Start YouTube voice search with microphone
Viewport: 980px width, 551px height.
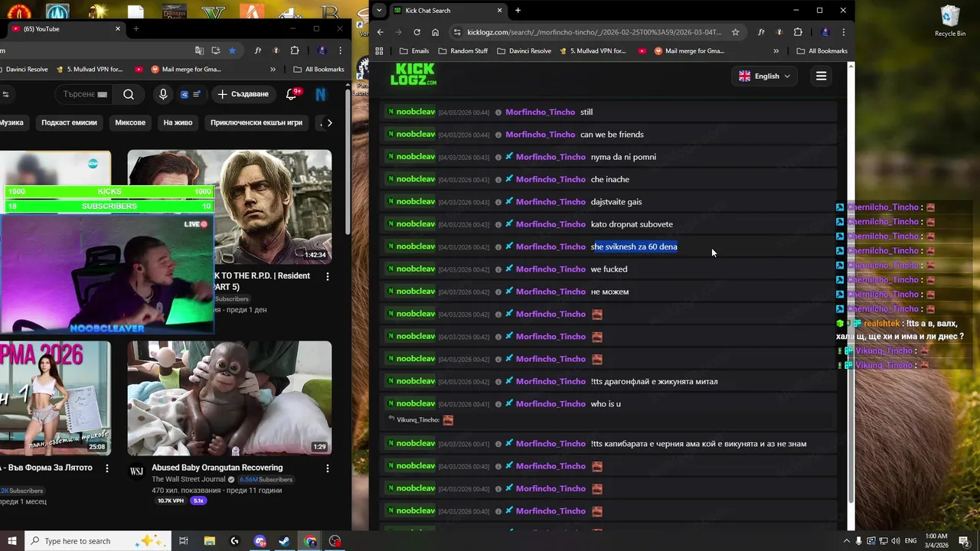pyautogui.click(x=162, y=94)
